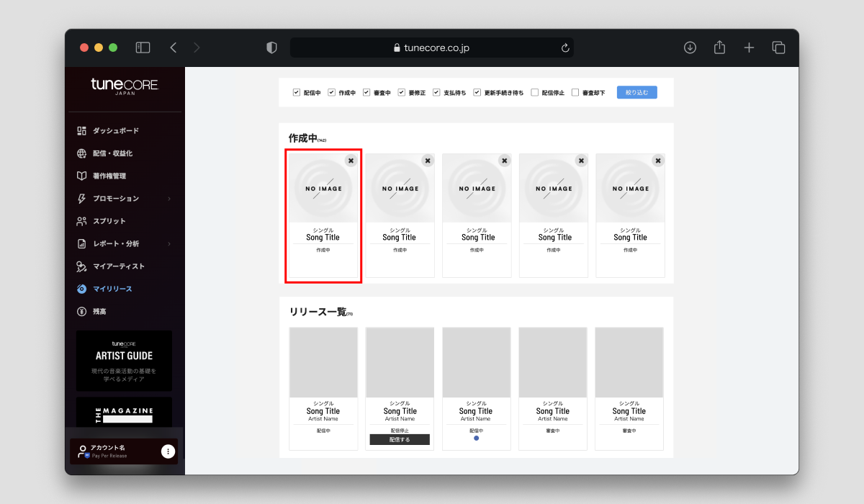The width and height of the screenshot is (864, 504).
Task: Show the Safari tab overview
Action: (778, 48)
